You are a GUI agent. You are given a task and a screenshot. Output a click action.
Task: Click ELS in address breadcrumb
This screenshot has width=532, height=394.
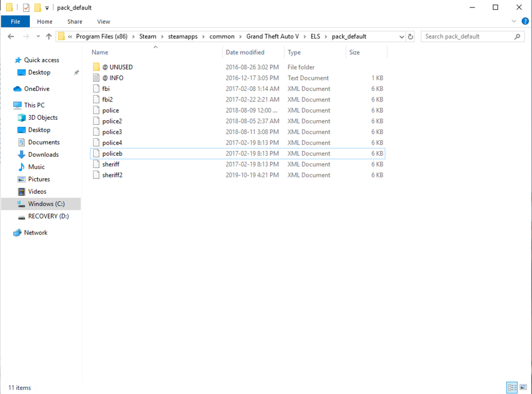(x=315, y=36)
